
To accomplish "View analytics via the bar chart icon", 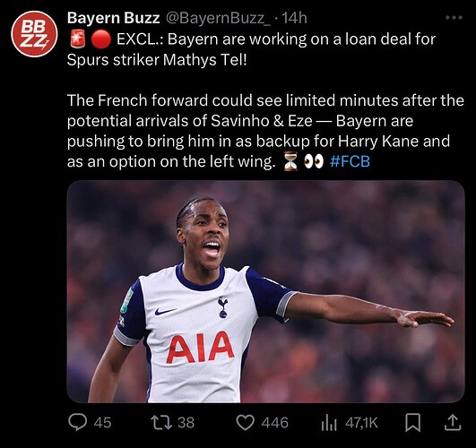I will point(329,423).
